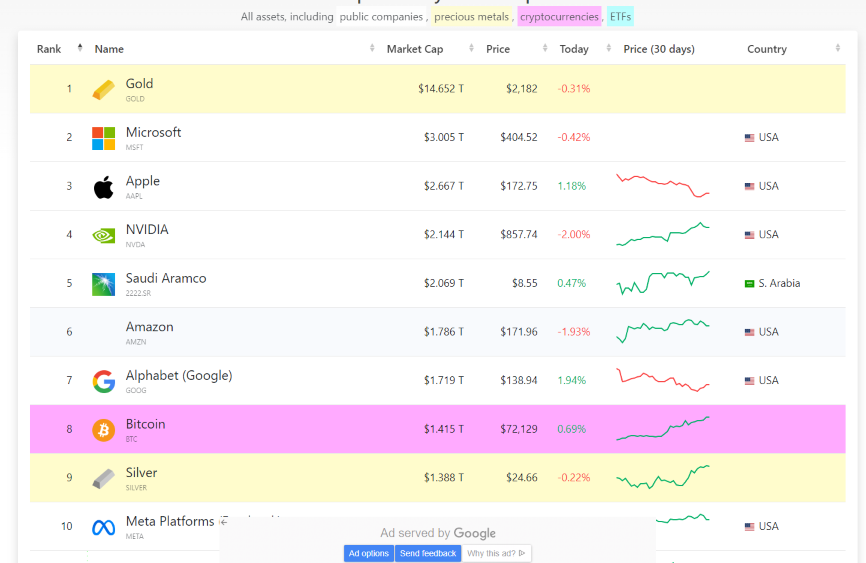Screen dimensions: 866x563
Task: Click the Saudi Aramco logo icon
Action: [x=103, y=285]
